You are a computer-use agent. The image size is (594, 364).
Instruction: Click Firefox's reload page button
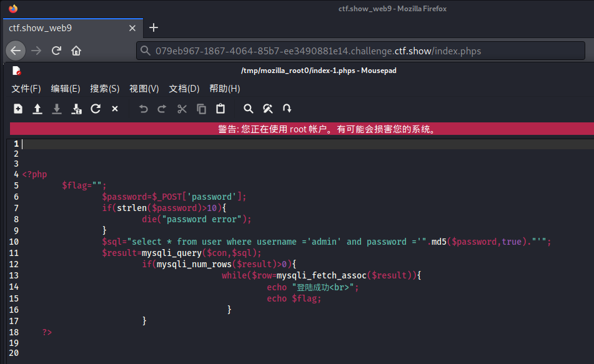point(56,51)
